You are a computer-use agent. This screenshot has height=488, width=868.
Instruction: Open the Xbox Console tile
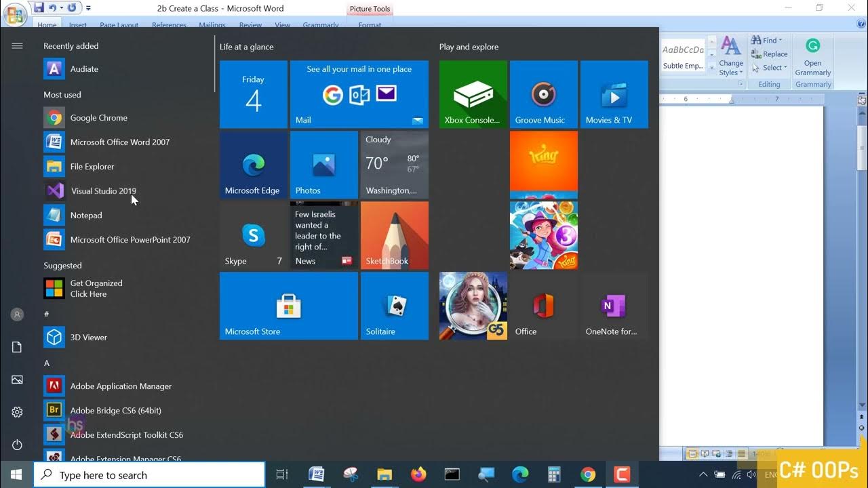coord(473,94)
